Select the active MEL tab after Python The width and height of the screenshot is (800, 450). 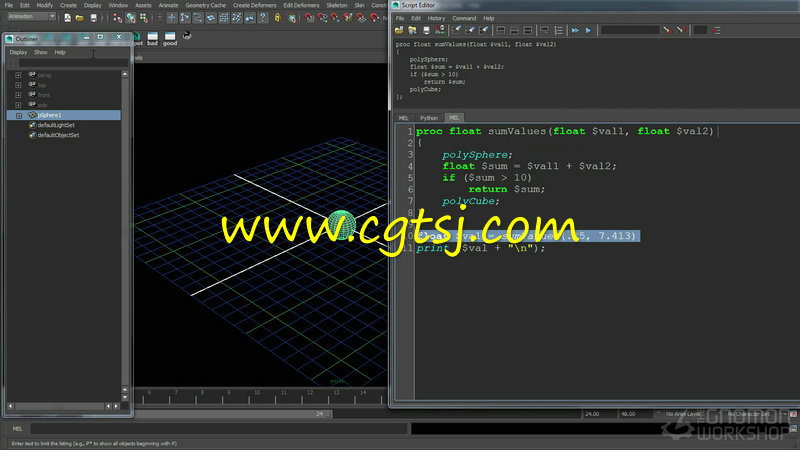coord(454,117)
